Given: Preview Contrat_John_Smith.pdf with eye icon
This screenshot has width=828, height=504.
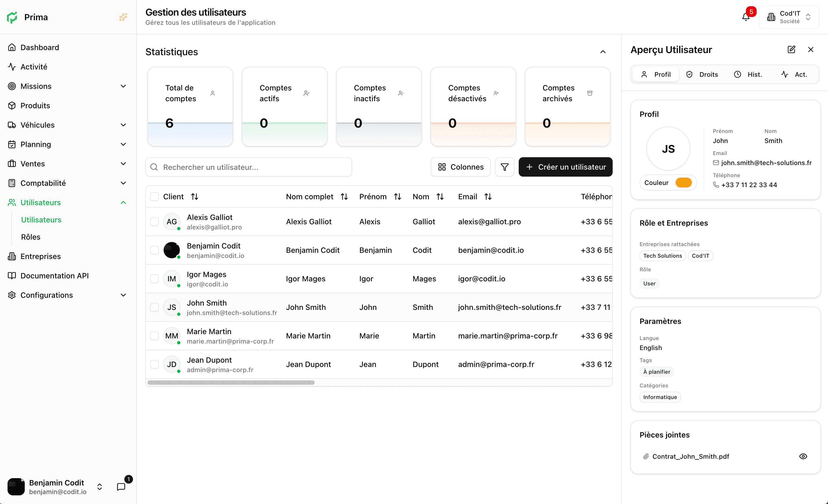Looking at the screenshot, I should click(x=803, y=456).
